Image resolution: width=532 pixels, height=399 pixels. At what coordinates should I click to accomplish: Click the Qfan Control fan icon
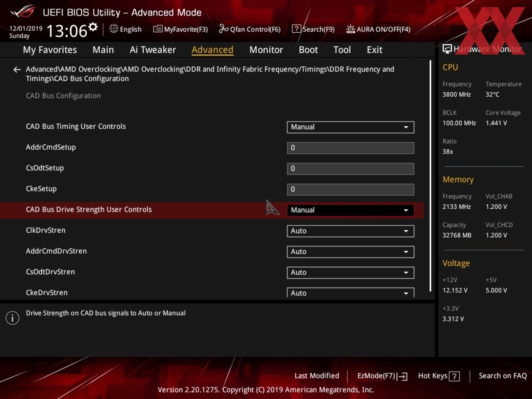pos(223,29)
